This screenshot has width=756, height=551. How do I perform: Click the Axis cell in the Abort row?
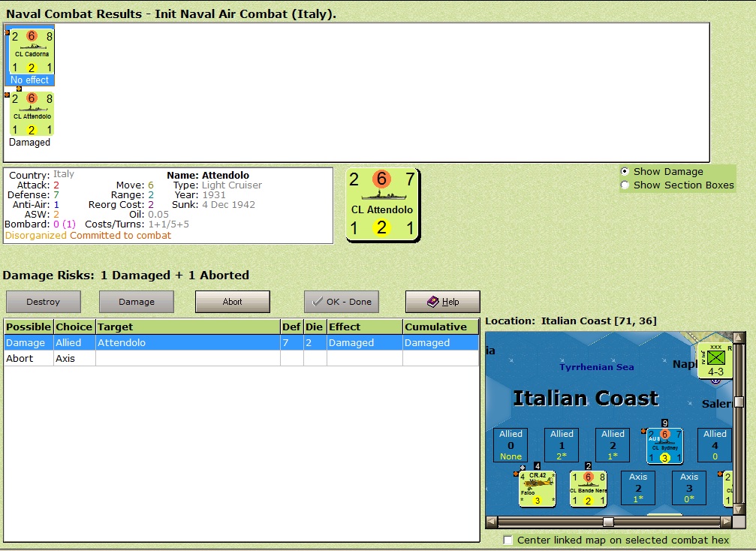74,358
